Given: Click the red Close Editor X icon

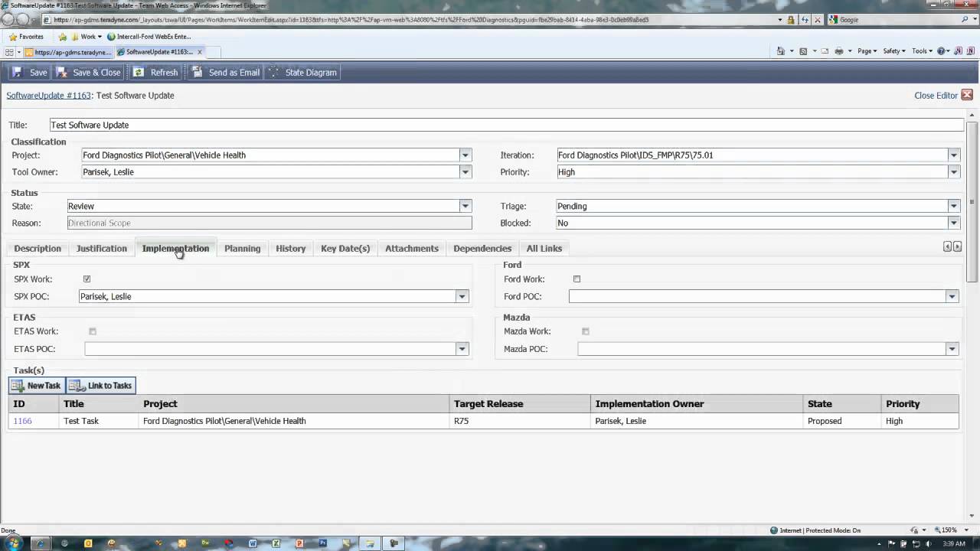Looking at the screenshot, I should tap(967, 96).
